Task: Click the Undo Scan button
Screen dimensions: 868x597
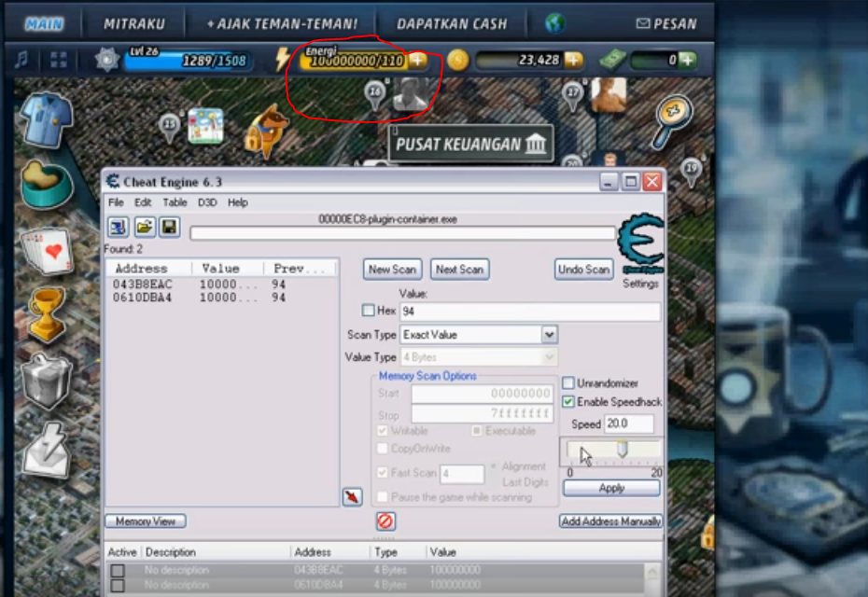Action: click(584, 270)
